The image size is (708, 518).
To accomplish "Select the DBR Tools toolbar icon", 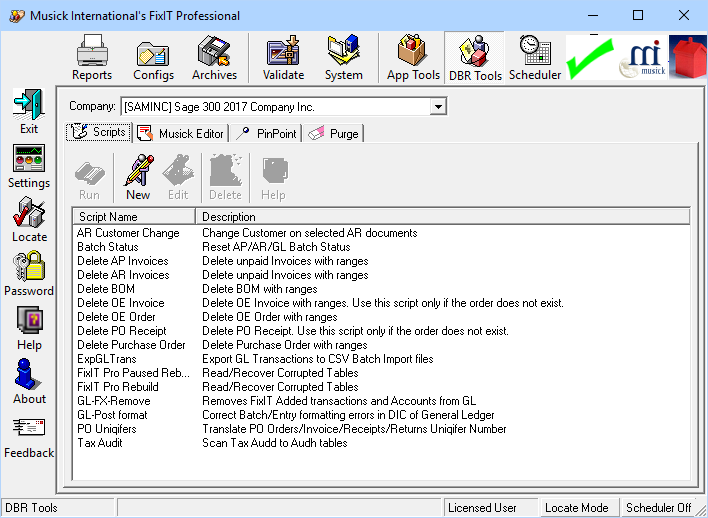I will 475,58.
